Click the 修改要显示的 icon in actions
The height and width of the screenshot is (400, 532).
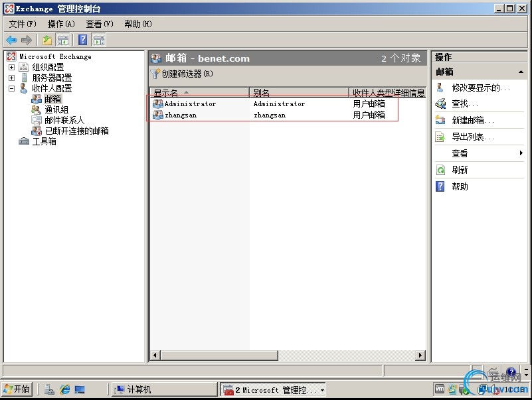point(440,88)
